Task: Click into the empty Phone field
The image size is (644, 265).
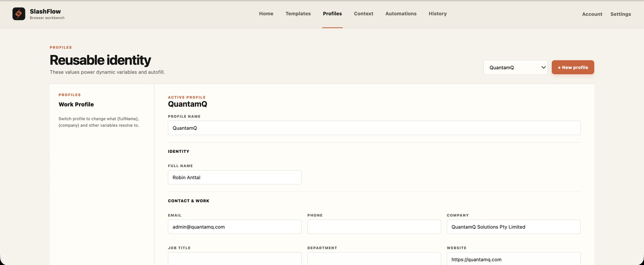Action: coord(374,227)
